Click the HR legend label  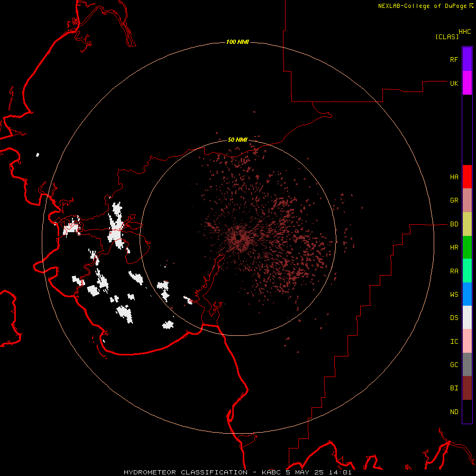tap(454, 248)
